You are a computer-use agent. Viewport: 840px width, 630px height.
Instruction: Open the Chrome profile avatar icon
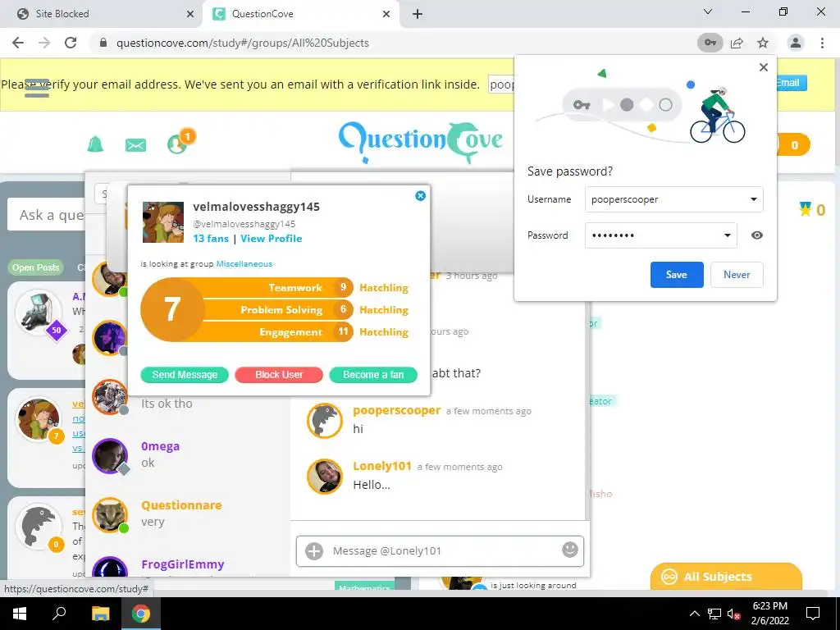click(x=796, y=43)
